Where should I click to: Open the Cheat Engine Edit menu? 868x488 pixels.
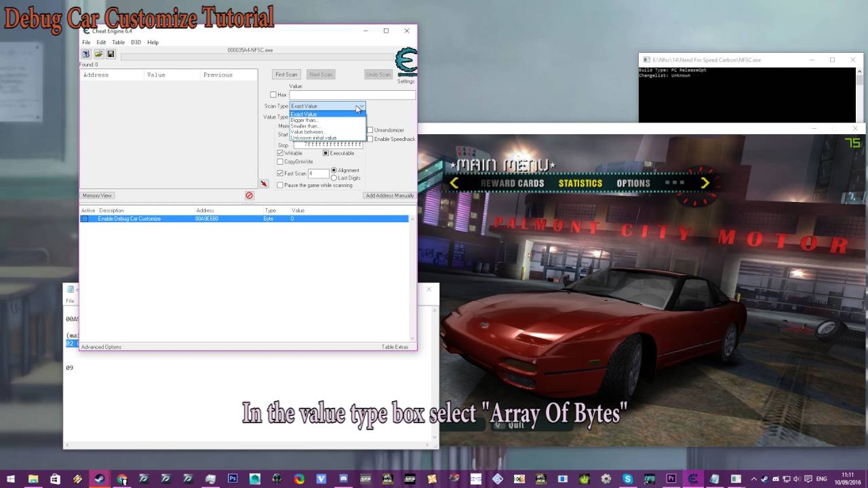point(101,42)
